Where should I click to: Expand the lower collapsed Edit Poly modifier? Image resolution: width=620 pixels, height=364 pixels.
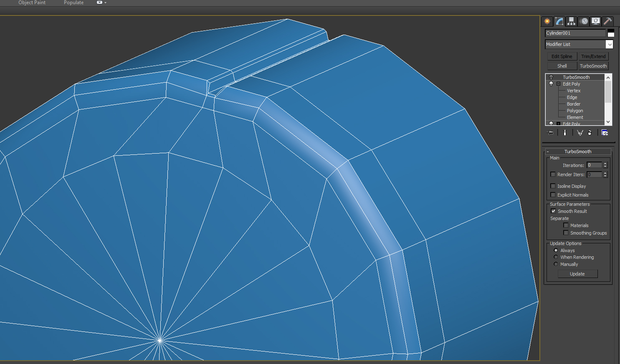point(558,124)
